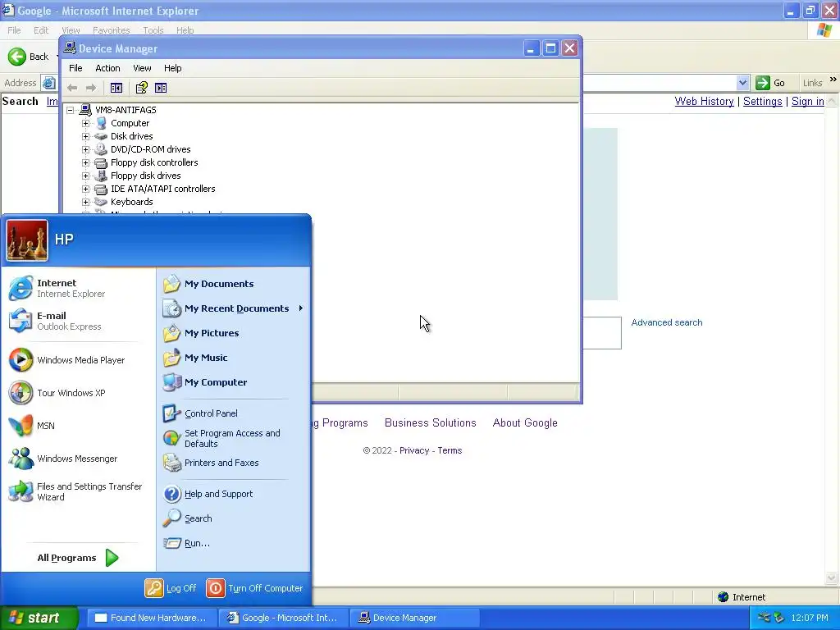Click Terms link on Google page
The width and height of the screenshot is (840, 630).
pos(450,450)
